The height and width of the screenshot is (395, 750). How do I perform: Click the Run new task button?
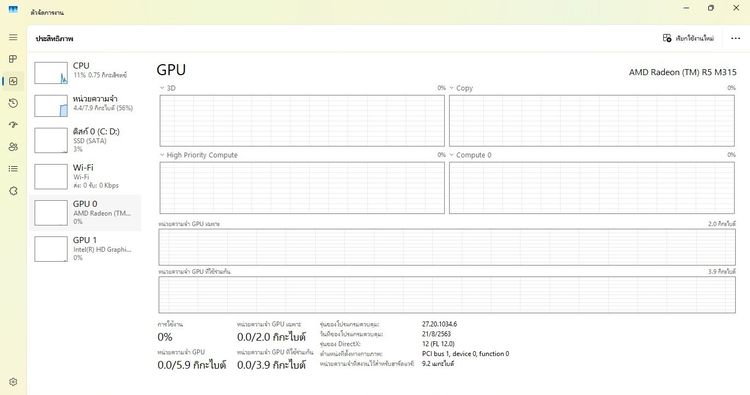[688, 38]
